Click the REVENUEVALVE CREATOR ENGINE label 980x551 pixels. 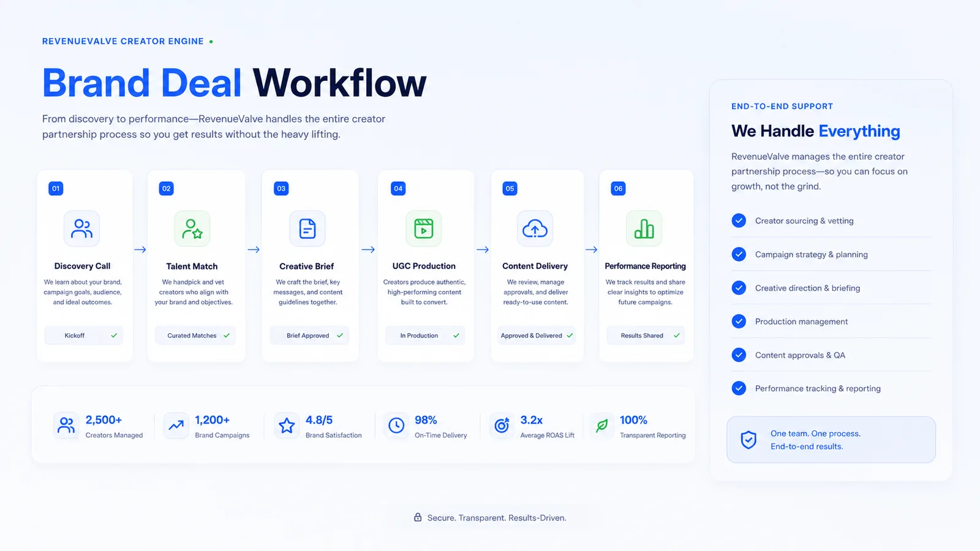(x=123, y=41)
